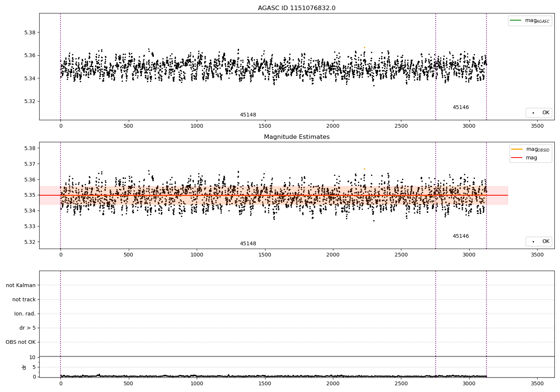Click the 10 tick on the dr axis

32,358
